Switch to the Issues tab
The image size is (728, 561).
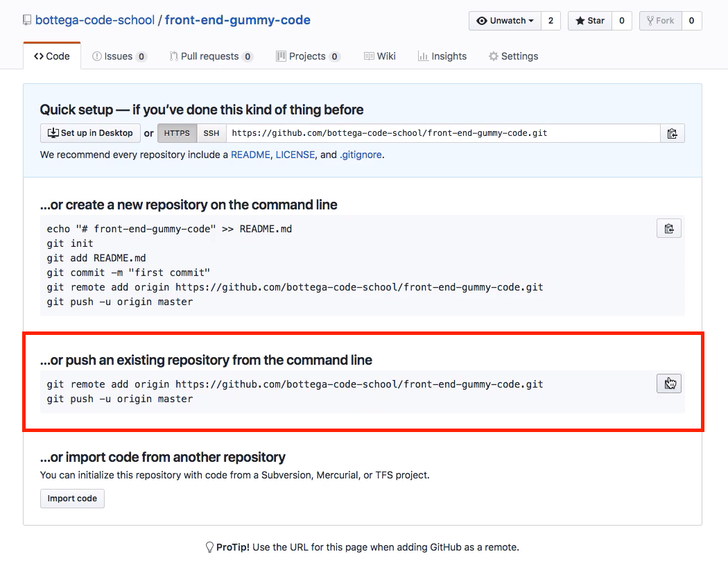[119, 56]
